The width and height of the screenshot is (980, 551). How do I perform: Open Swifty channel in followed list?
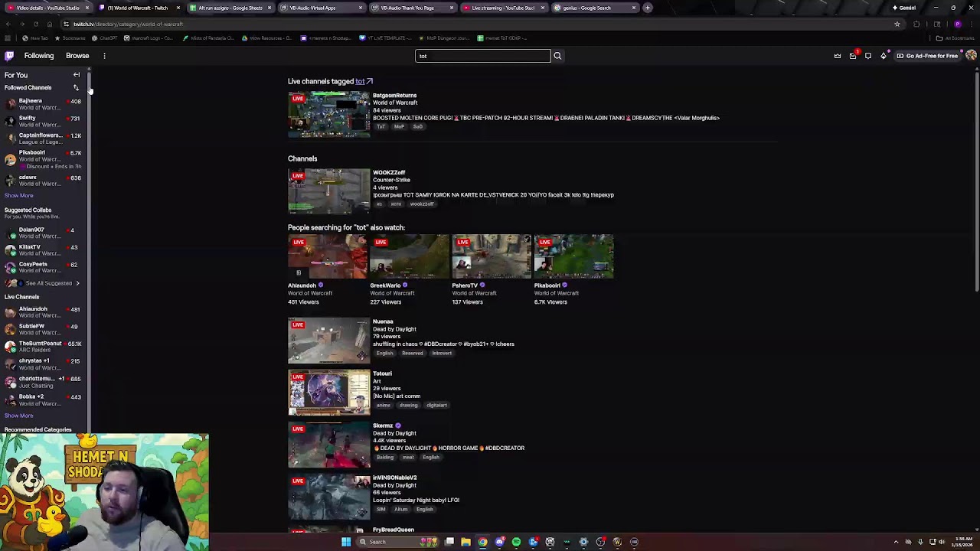[x=44, y=121]
